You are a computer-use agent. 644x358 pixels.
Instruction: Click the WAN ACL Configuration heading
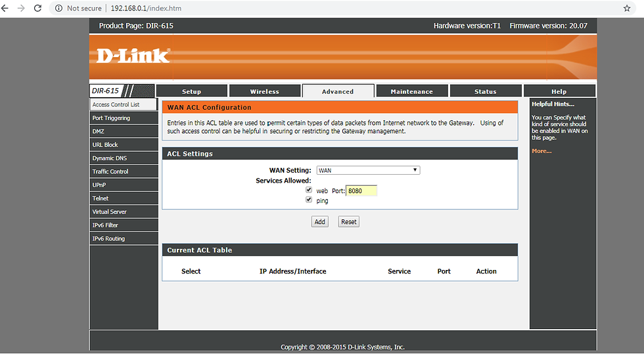point(209,108)
